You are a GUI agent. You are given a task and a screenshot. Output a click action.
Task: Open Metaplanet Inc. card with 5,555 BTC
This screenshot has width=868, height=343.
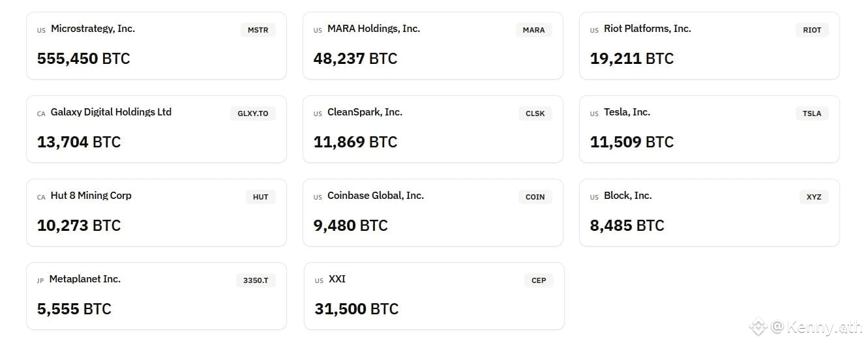[157, 296]
